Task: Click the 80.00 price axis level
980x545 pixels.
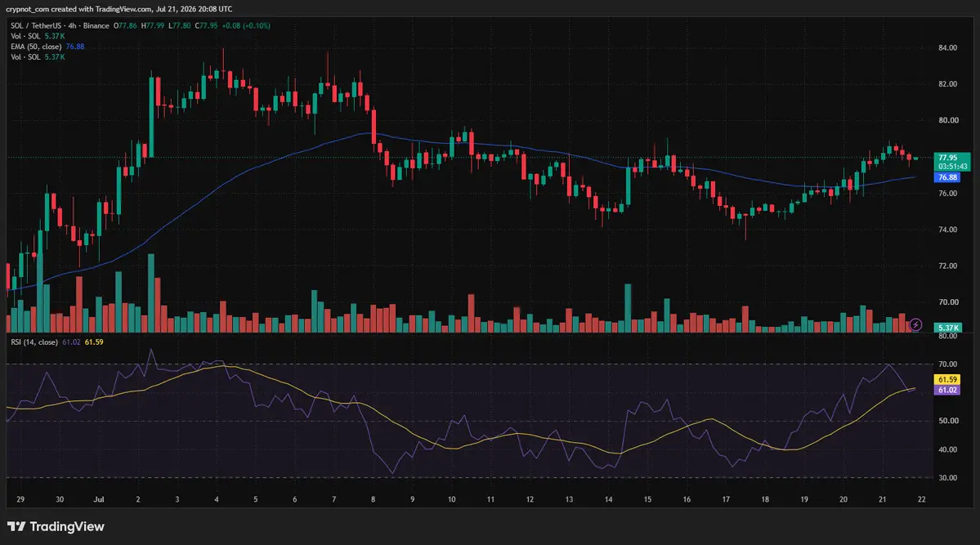Action: coord(947,120)
